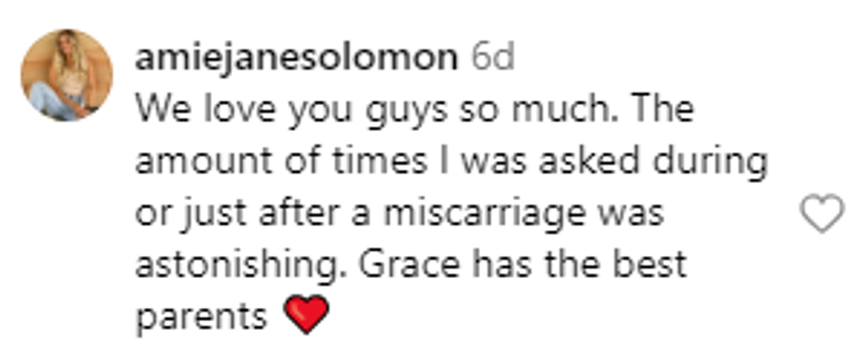Click the word "parents" in the comment
The width and height of the screenshot is (868, 354).
202,317
